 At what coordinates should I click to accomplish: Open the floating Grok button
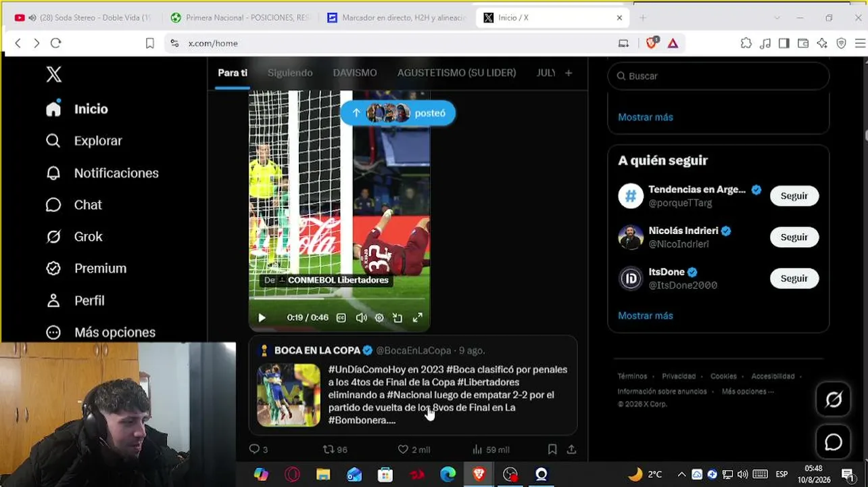(834, 400)
